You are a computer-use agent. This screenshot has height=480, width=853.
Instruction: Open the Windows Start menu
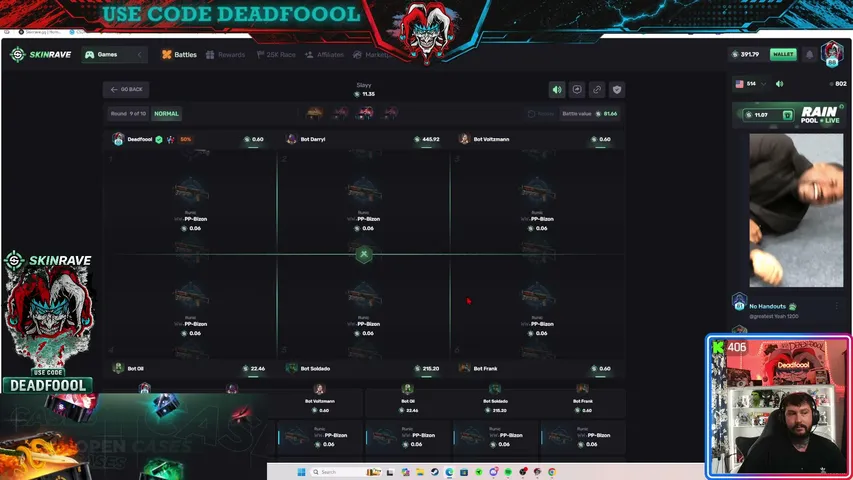point(301,472)
